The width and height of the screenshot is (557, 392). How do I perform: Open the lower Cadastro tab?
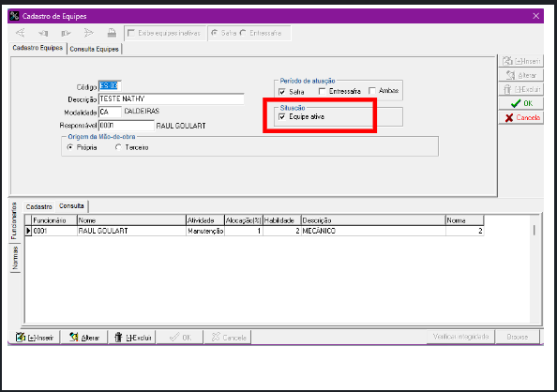[39, 207]
